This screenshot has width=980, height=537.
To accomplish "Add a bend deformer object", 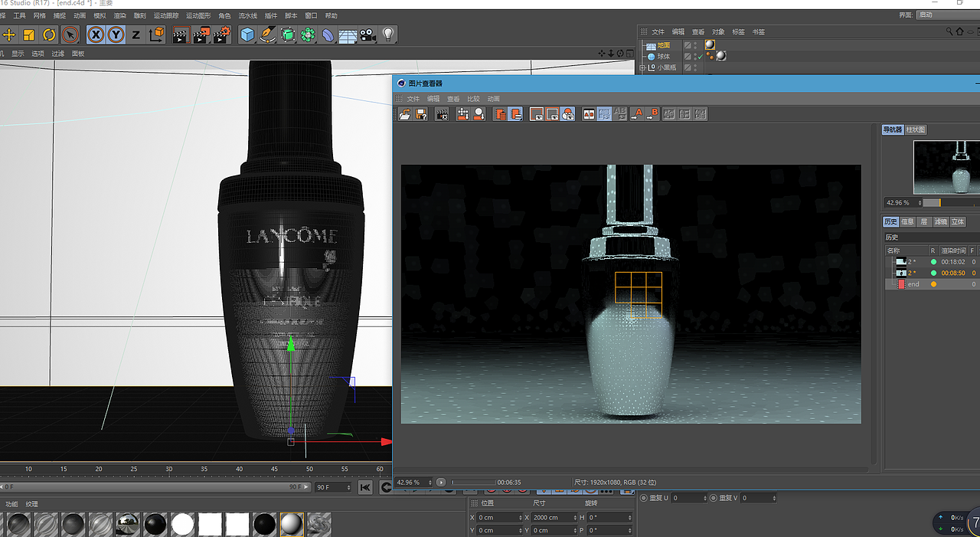I will click(328, 34).
